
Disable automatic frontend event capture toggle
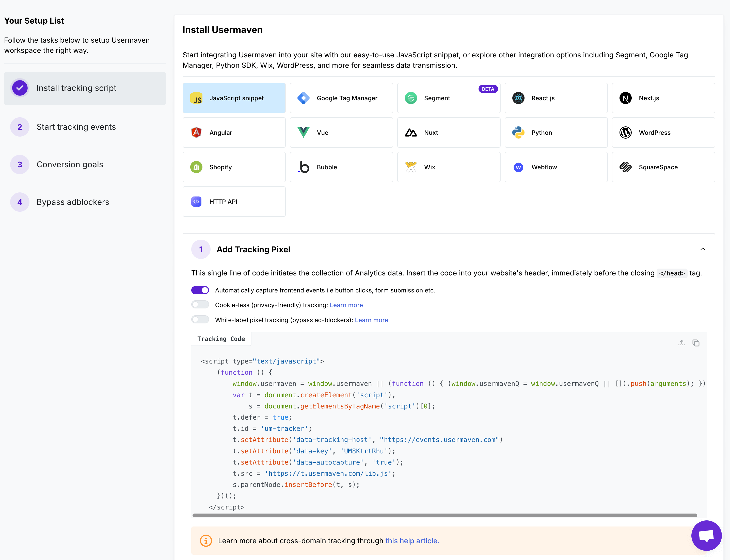(200, 290)
